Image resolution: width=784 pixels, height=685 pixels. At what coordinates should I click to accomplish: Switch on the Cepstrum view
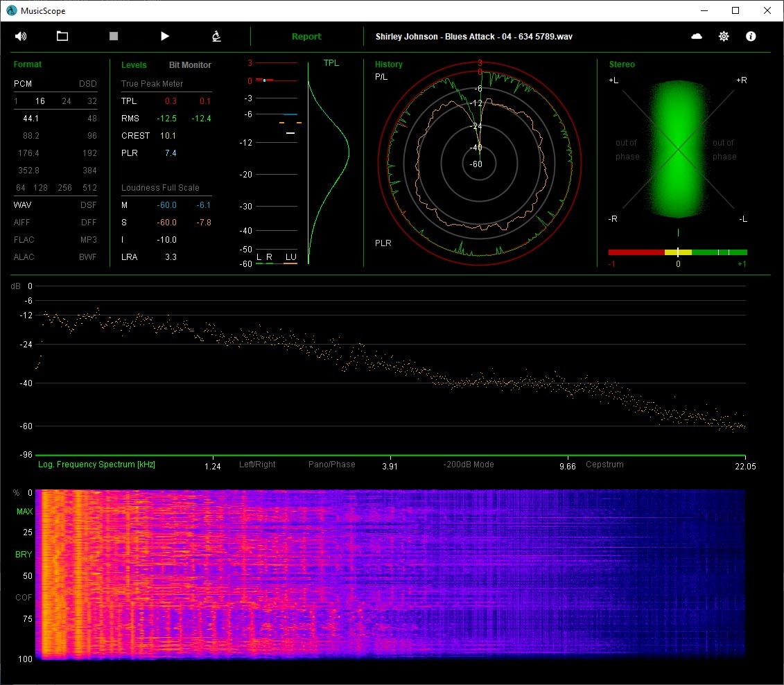pos(604,465)
